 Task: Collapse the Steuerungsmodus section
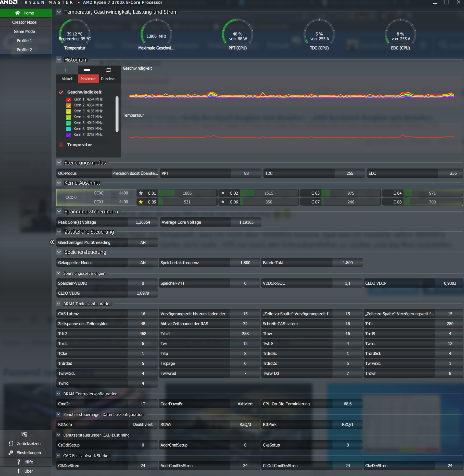tap(59, 163)
